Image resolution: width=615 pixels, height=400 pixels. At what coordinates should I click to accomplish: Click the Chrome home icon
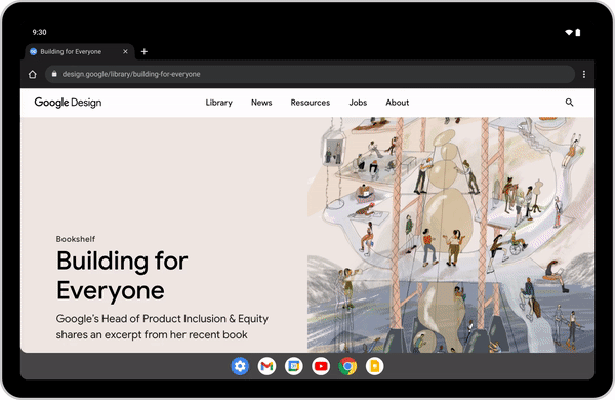click(33, 74)
